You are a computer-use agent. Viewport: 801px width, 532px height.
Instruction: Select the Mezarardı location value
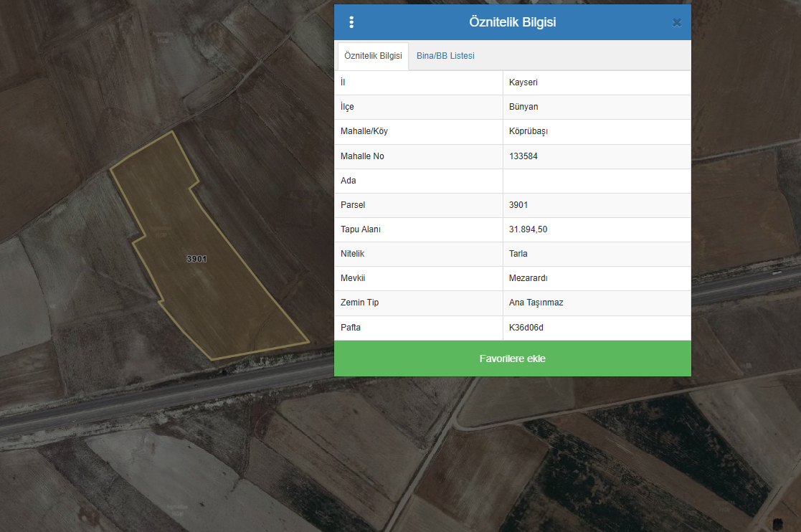pos(529,278)
